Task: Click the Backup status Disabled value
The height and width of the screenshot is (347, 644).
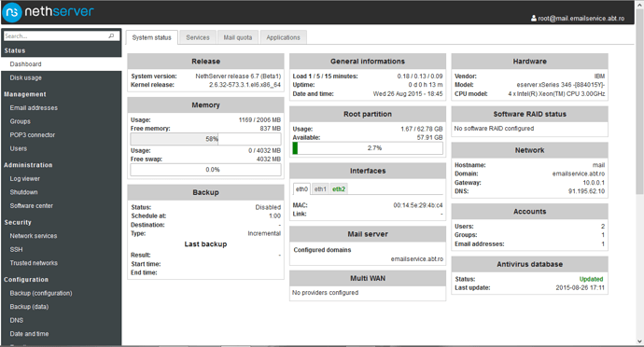Action: [268, 207]
